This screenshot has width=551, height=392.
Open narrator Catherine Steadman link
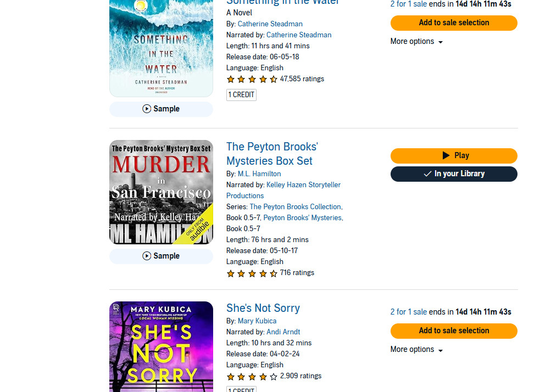click(x=299, y=35)
